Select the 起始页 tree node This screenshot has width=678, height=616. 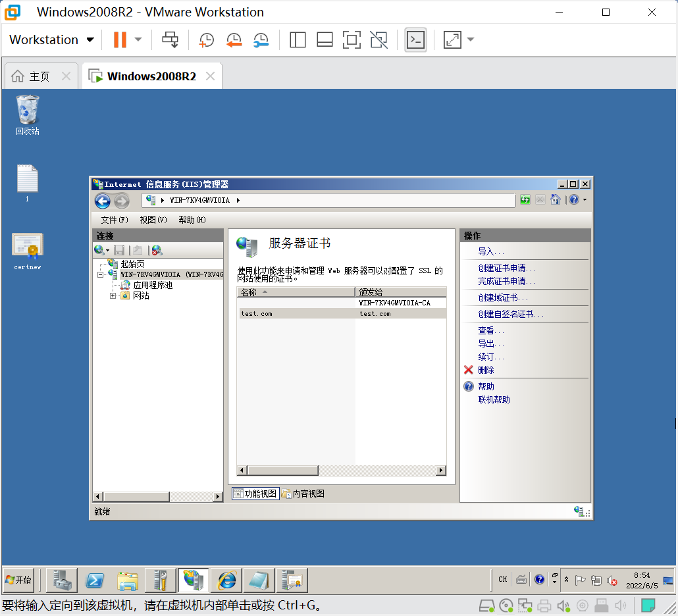(x=132, y=264)
